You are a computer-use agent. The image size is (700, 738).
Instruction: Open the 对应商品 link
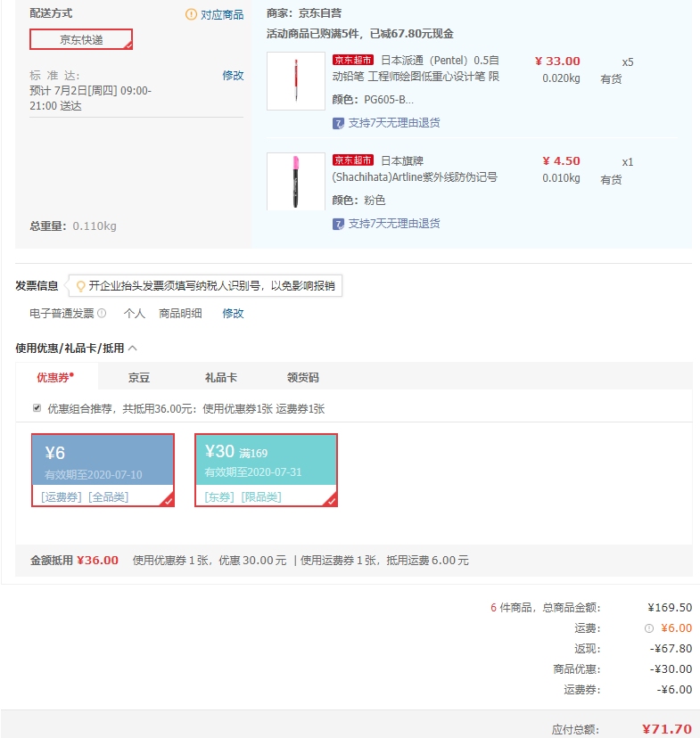click(222, 14)
